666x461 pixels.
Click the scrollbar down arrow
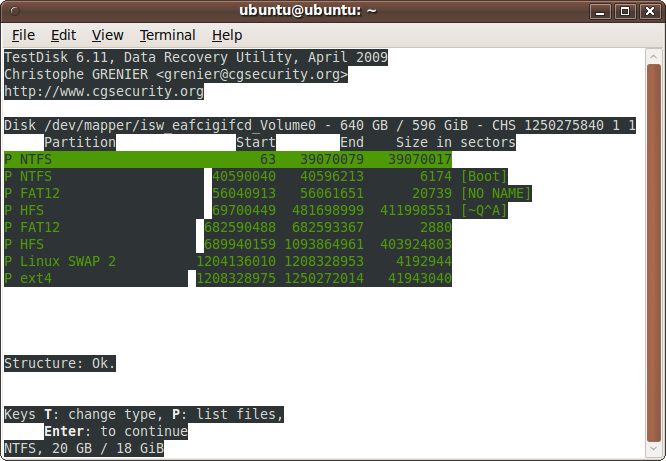(654, 449)
